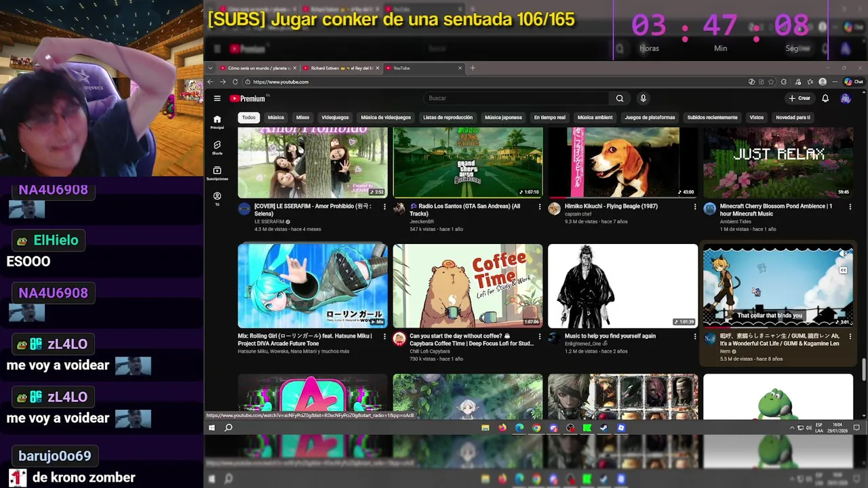The image size is (868, 488).
Task: Select the Música filter chip
Action: tap(275, 117)
